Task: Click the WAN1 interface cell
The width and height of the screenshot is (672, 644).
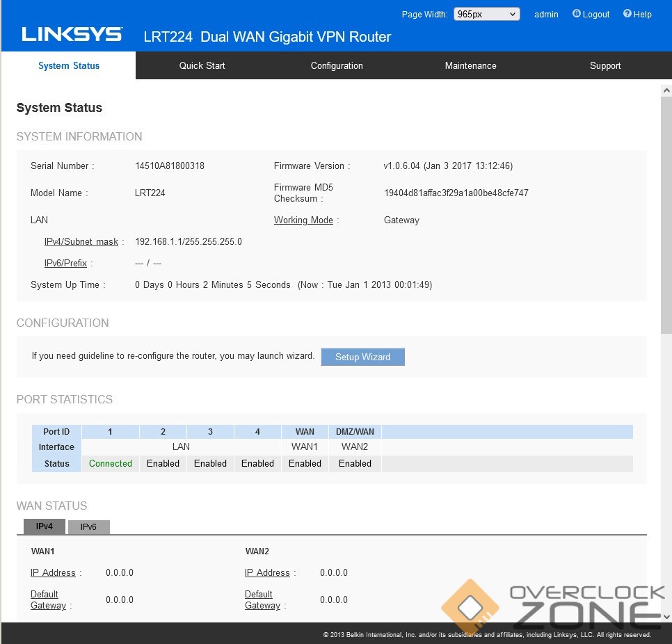Action: click(305, 446)
